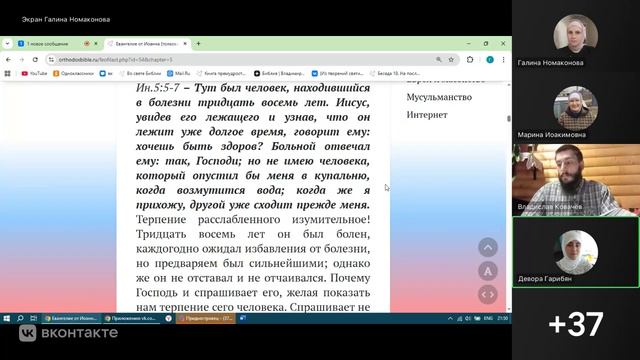640x360 pixels.
Task: Show the +37 more participants
Action: click(576, 324)
